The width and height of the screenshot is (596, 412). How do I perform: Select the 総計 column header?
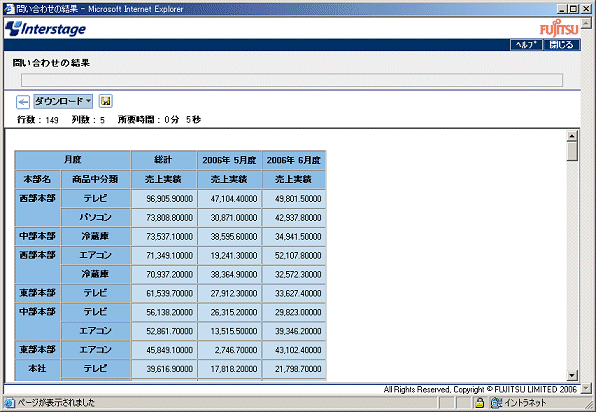coord(164,160)
